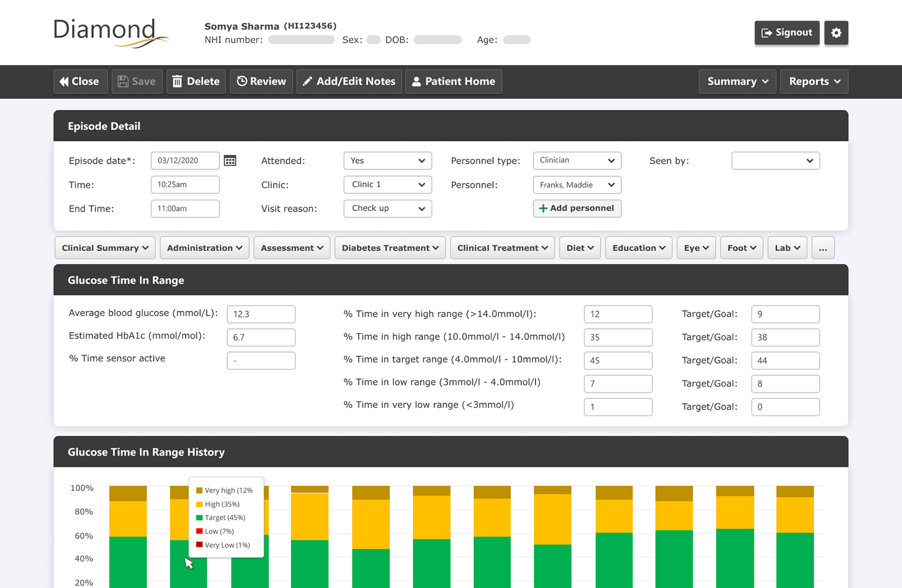The width and height of the screenshot is (902, 588).
Task: Click Add/Edit Notes pencil button
Action: [349, 82]
